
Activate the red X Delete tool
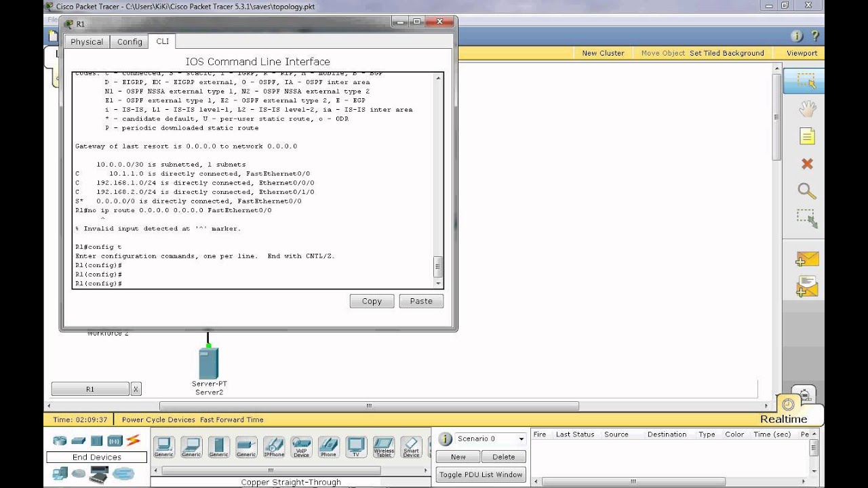pos(806,164)
